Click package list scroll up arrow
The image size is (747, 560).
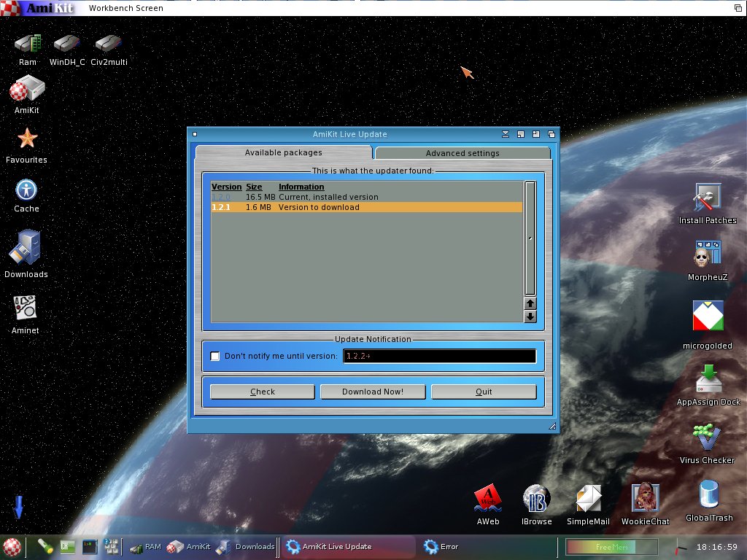click(530, 303)
